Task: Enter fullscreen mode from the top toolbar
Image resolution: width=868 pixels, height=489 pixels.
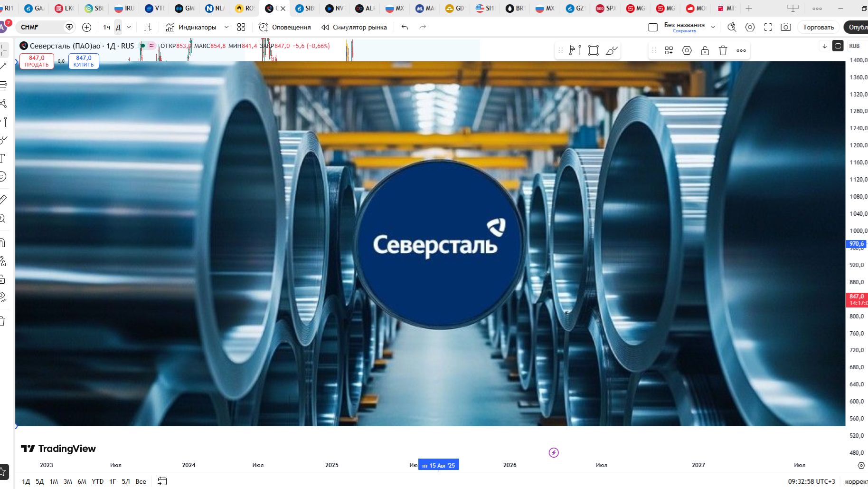Action: tap(768, 27)
